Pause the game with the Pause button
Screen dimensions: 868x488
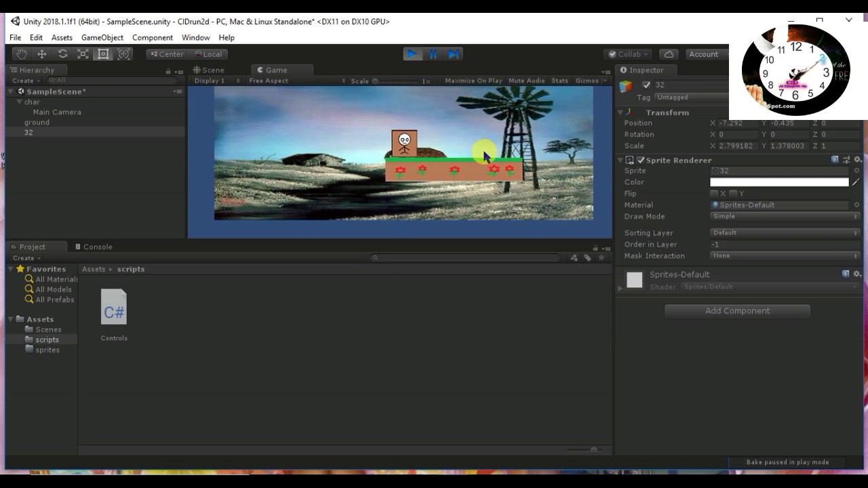pyautogui.click(x=433, y=54)
